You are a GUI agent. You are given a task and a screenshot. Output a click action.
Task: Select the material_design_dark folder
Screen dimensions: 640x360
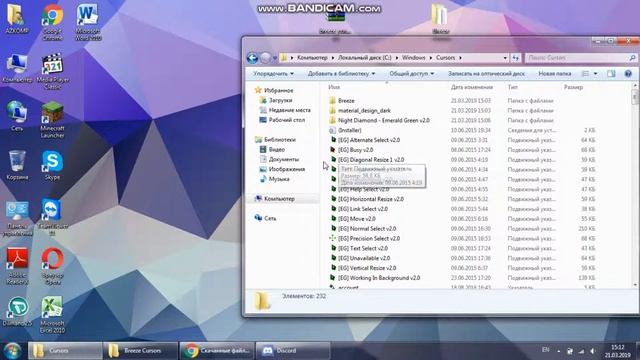tap(364, 111)
